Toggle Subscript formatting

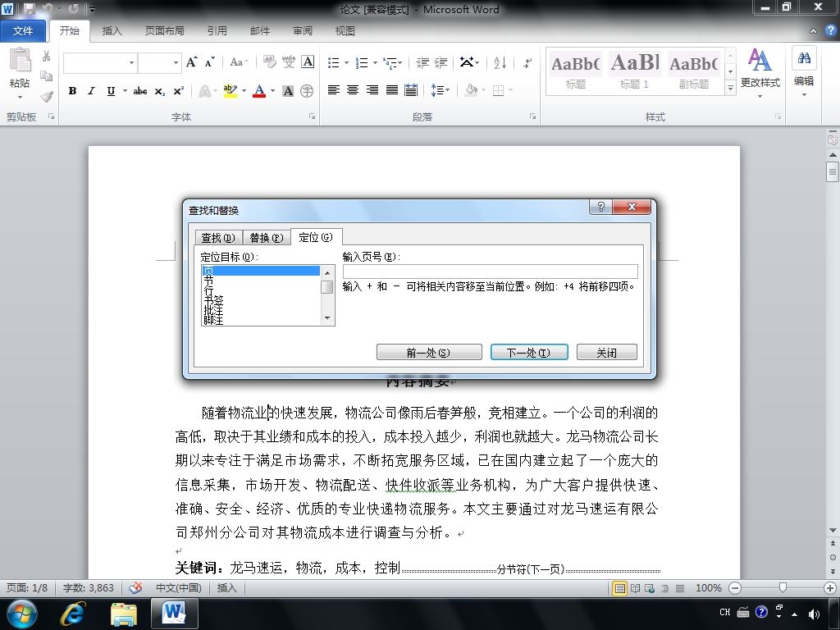pos(160,91)
